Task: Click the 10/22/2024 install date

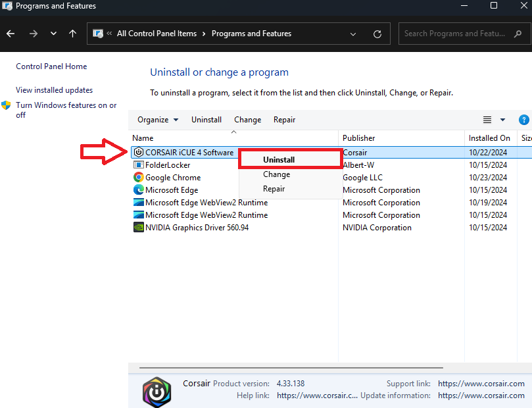Action: pyautogui.click(x=488, y=153)
